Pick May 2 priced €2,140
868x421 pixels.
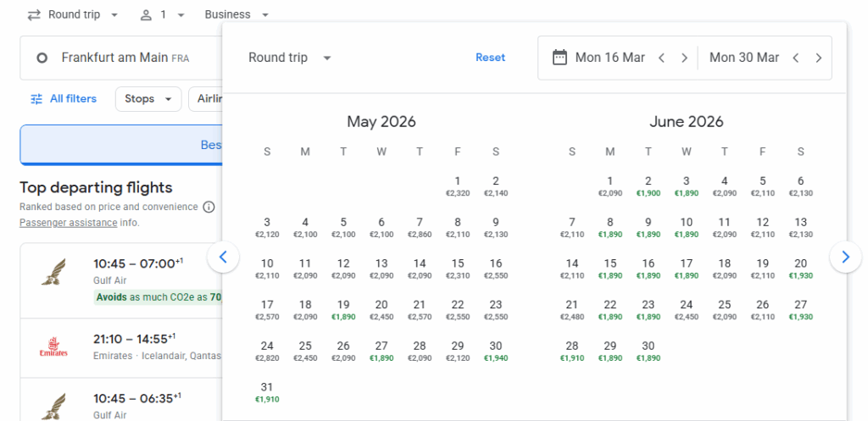click(495, 186)
